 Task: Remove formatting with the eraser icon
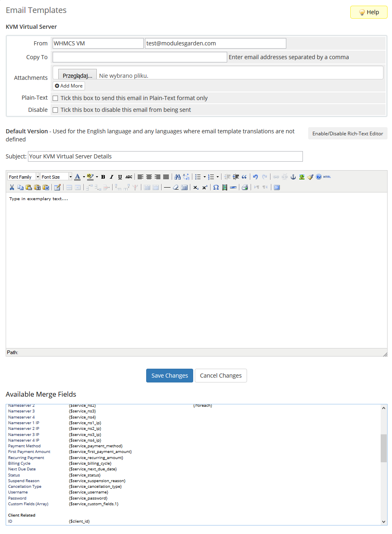coord(176,187)
